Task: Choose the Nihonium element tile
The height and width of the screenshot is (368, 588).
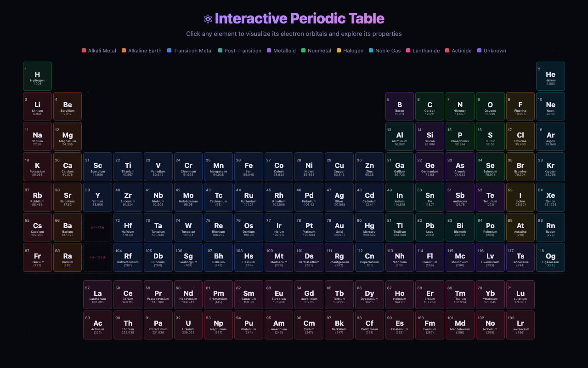Action: pos(400,258)
